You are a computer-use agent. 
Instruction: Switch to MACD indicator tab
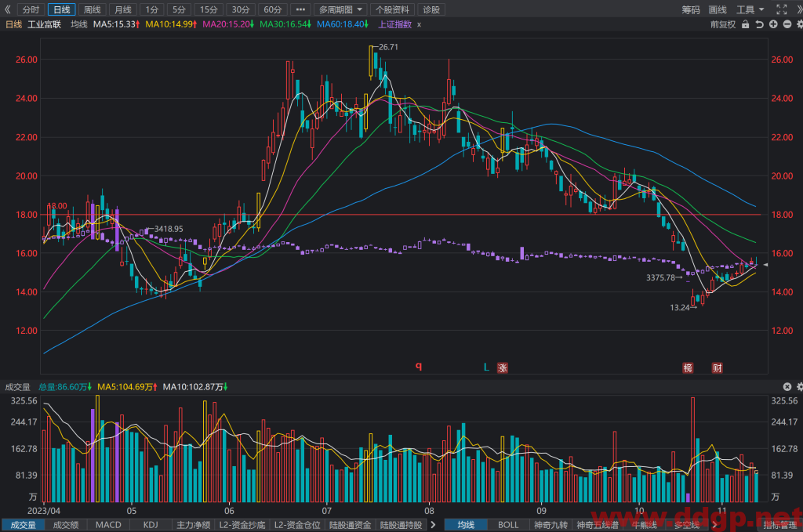click(x=108, y=525)
